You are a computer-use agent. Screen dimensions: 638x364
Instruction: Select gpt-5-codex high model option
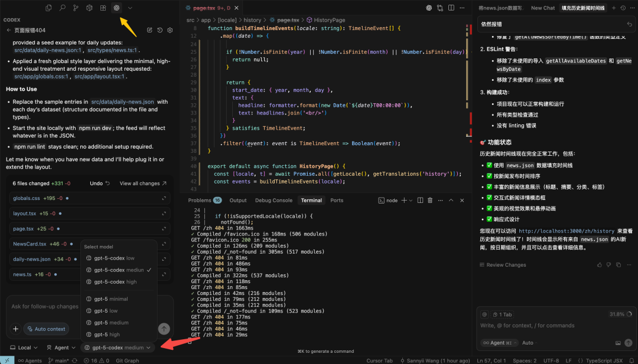(x=115, y=282)
